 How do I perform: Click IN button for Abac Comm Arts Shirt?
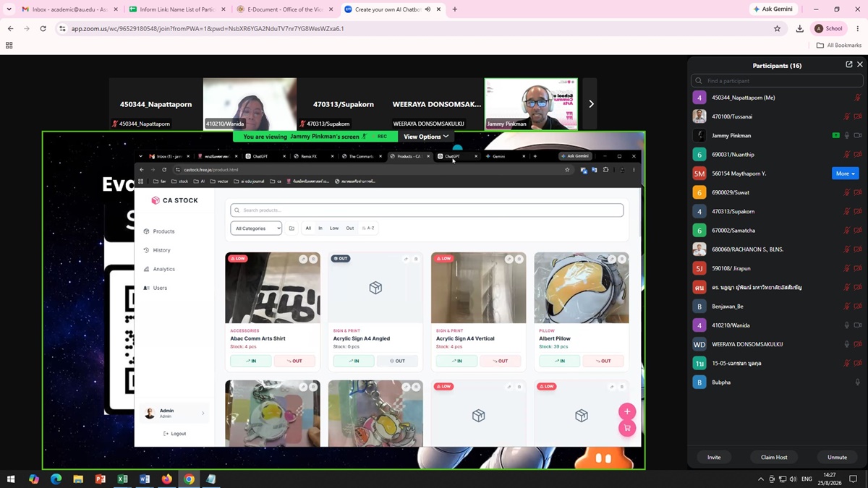(x=251, y=361)
